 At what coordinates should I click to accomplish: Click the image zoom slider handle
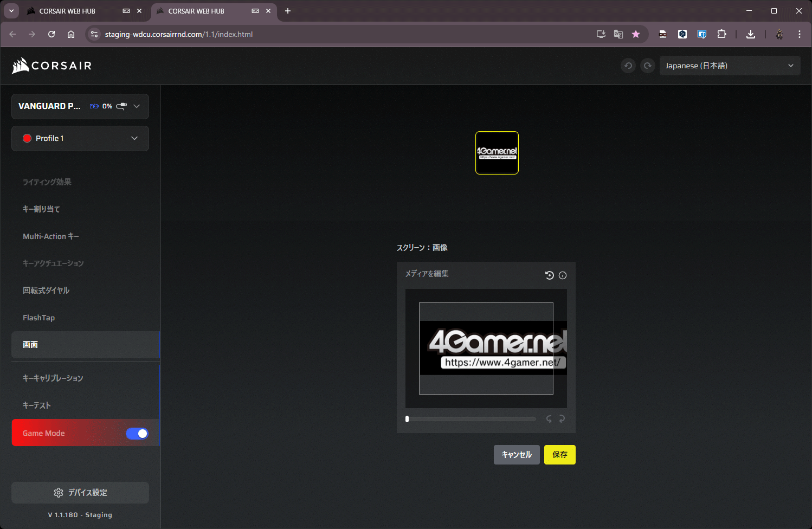407,419
